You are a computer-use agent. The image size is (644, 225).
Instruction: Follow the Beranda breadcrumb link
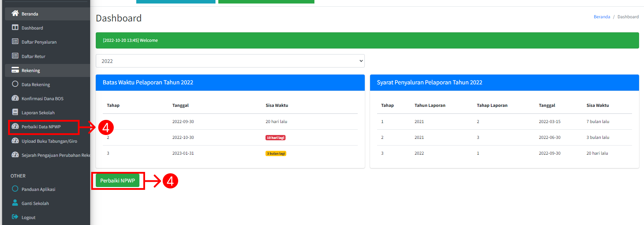click(x=602, y=17)
